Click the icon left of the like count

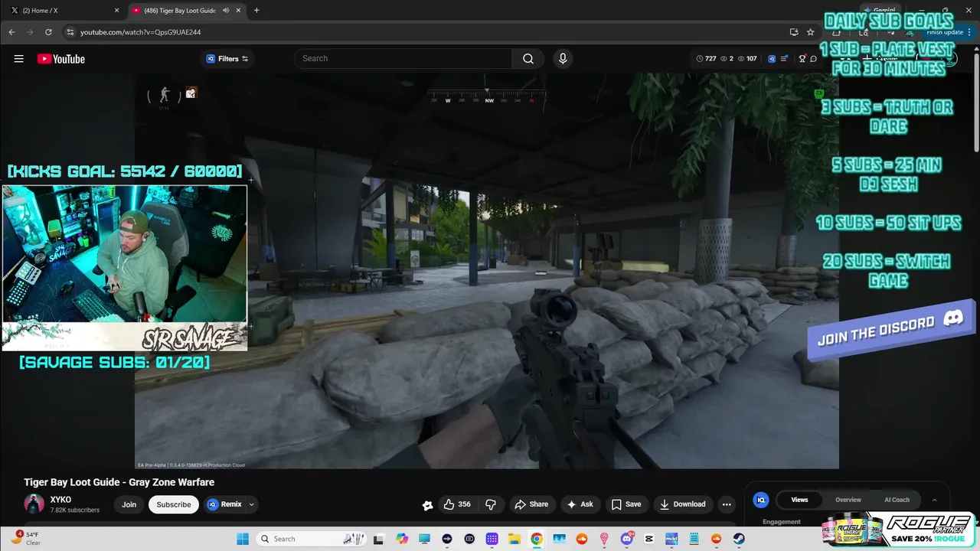click(x=427, y=505)
